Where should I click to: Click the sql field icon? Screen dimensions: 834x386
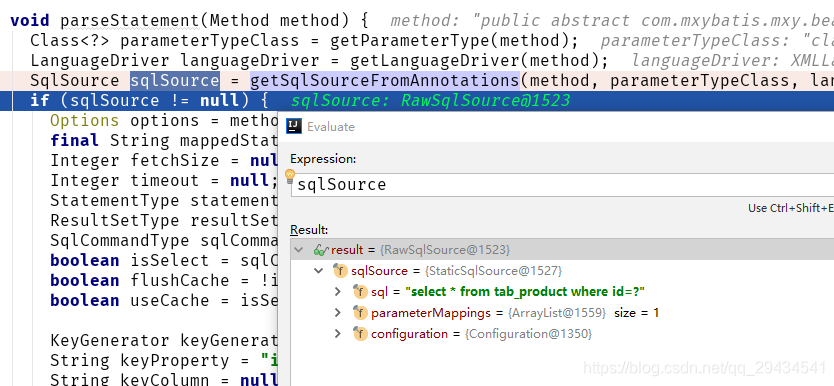click(361, 291)
